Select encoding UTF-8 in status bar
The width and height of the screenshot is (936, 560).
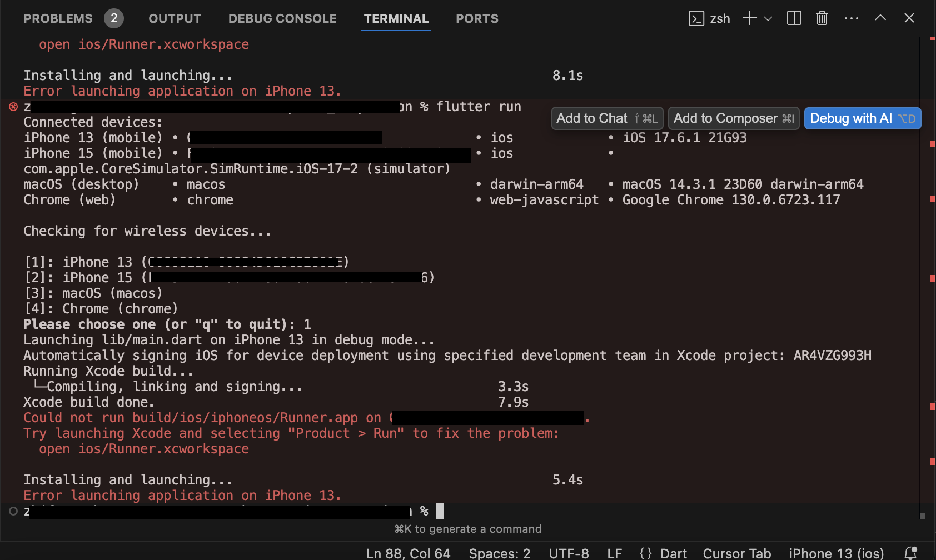[569, 553]
